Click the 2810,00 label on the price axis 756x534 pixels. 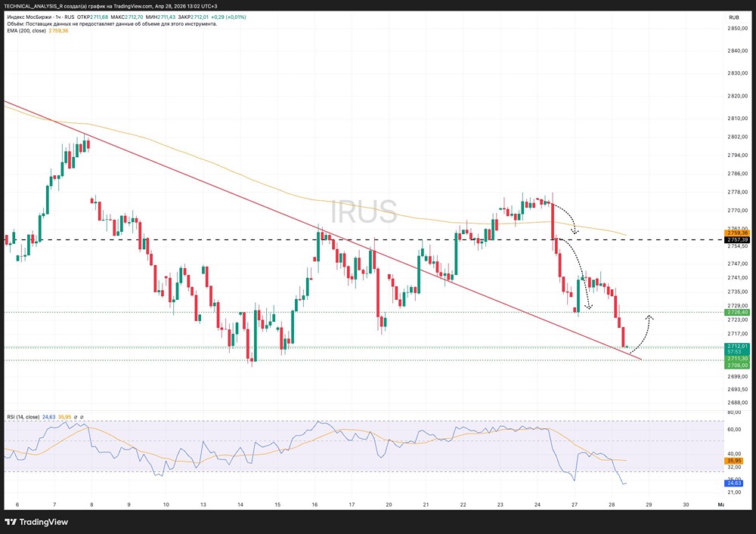click(737, 119)
